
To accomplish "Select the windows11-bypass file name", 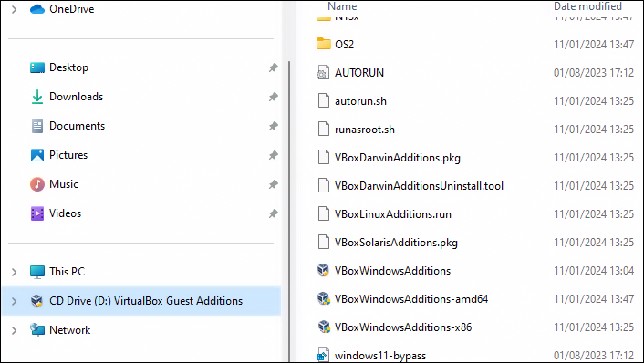I will (380, 356).
